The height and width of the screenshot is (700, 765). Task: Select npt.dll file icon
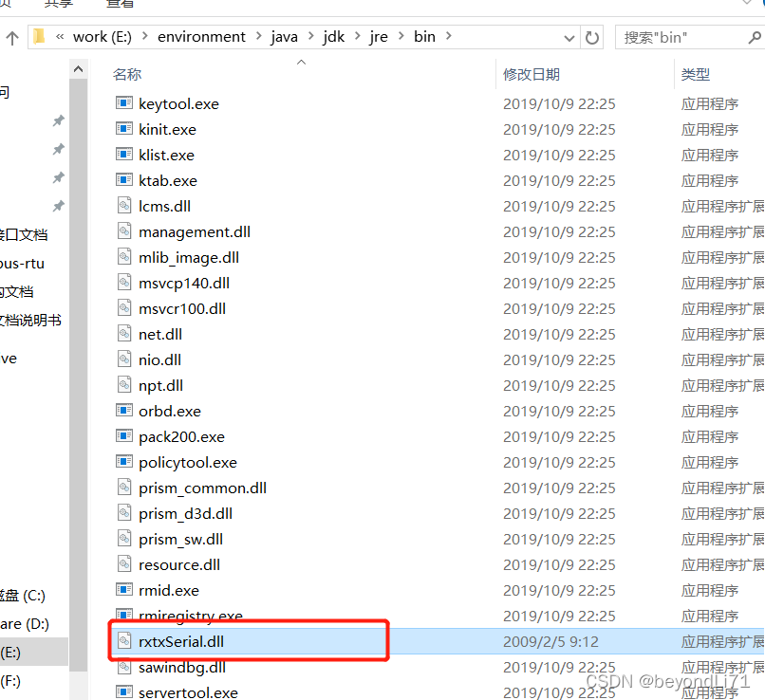click(124, 384)
